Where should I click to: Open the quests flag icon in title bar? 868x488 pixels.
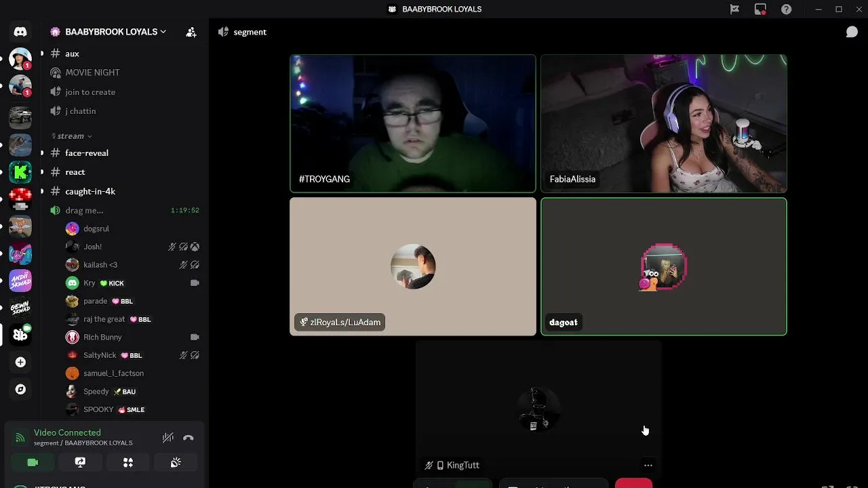click(x=734, y=9)
